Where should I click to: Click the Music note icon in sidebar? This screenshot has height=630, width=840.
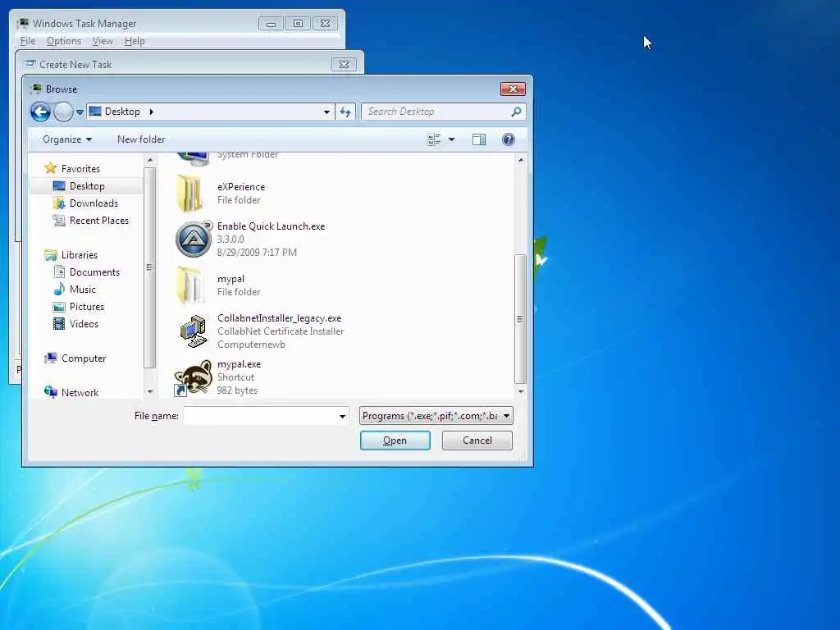pyautogui.click(x=59, y=290)
